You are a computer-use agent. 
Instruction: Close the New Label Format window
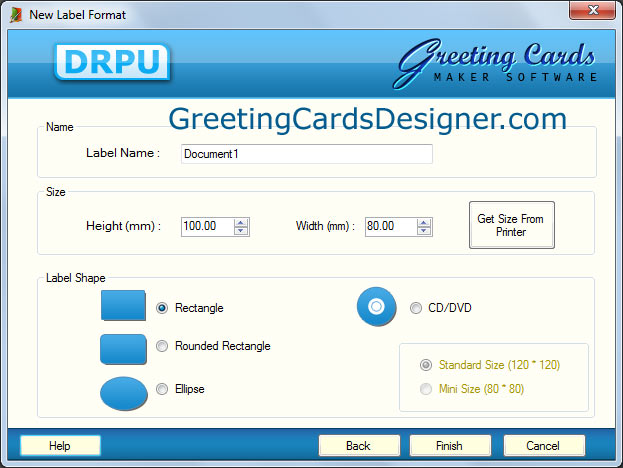[592, 10]
